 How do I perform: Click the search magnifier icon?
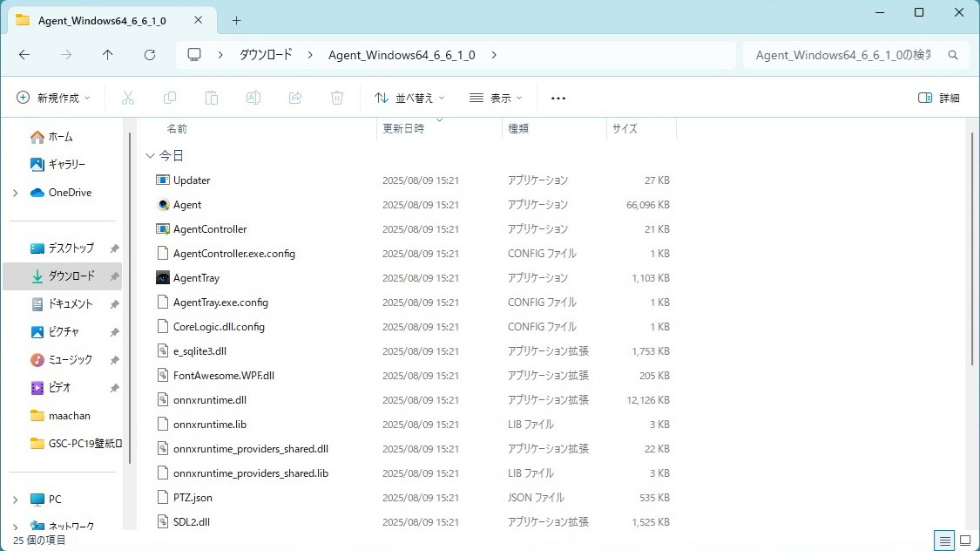pos(952,55)
